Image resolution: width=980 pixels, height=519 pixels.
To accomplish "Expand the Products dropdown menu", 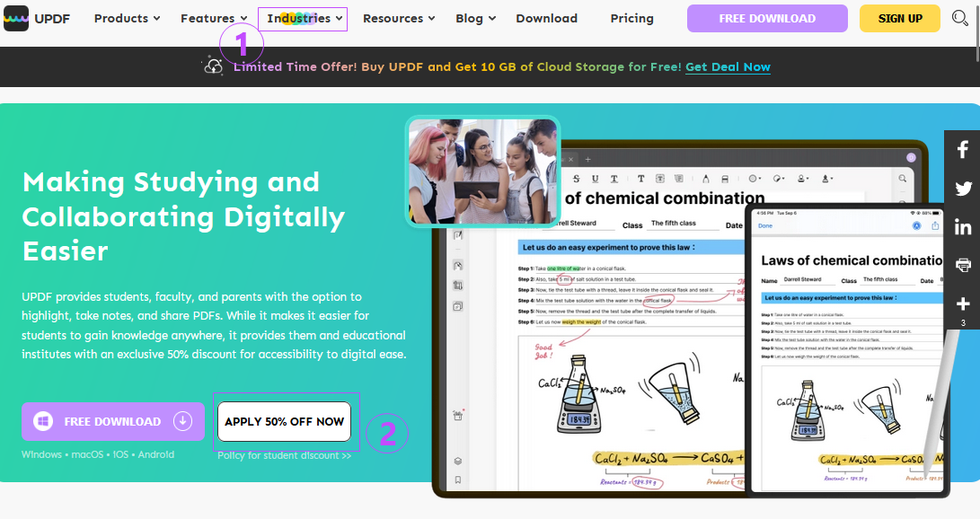I will coord(127,19).
